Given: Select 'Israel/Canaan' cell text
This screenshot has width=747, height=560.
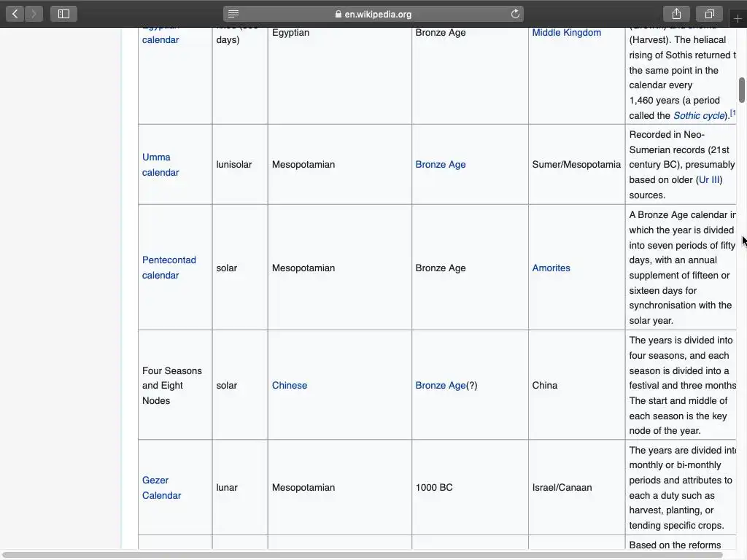Looking at the screenshot, I should (562, 488).
